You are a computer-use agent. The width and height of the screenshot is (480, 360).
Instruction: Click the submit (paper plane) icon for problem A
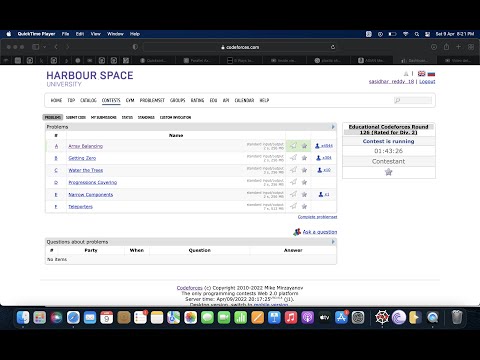click(293, 146)
